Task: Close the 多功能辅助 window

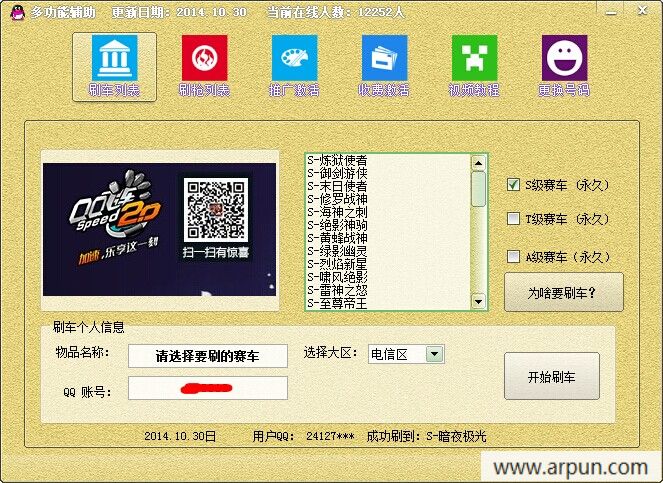Action: tap(642, 11)
